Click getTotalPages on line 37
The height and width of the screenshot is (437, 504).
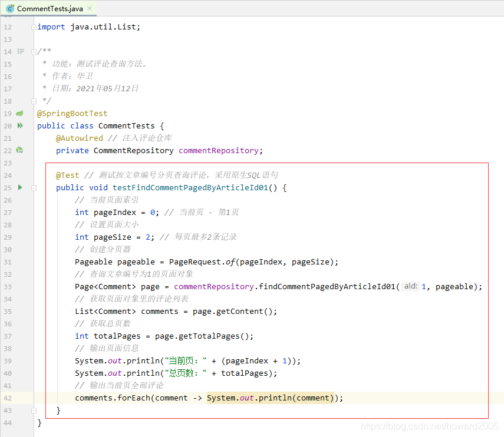tap(209, 336)
